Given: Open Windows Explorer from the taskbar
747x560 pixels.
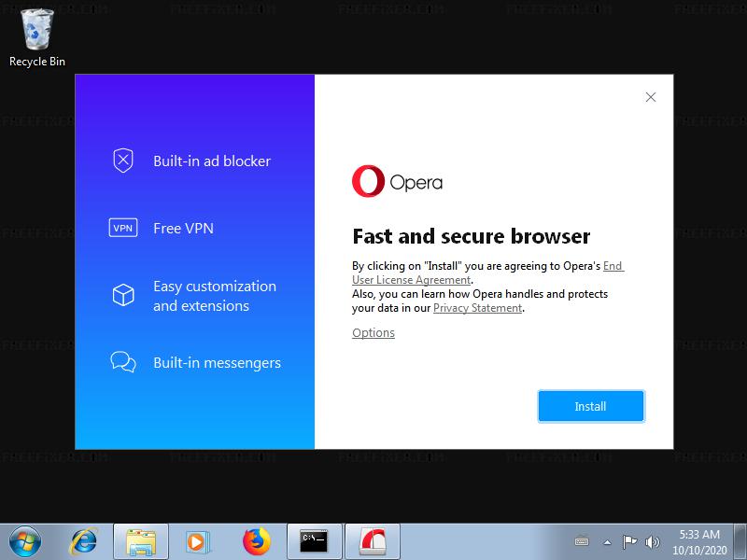Looking at the screenshot, I should coord(141,540).
